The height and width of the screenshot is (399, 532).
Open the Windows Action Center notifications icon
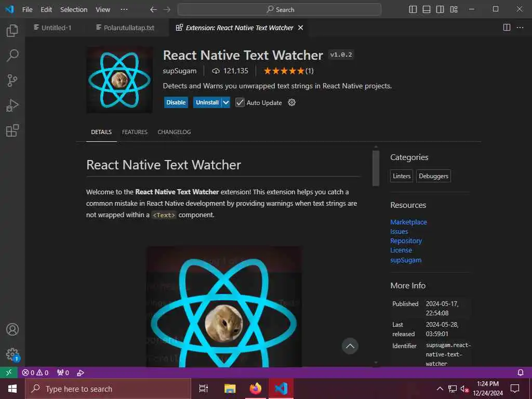(x=515, y=389)
